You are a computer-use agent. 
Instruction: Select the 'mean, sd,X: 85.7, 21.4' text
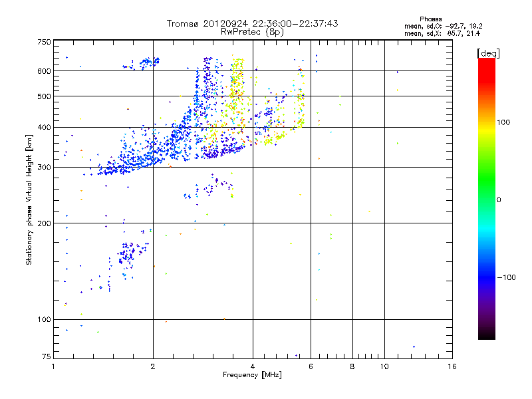click(442, 34)
